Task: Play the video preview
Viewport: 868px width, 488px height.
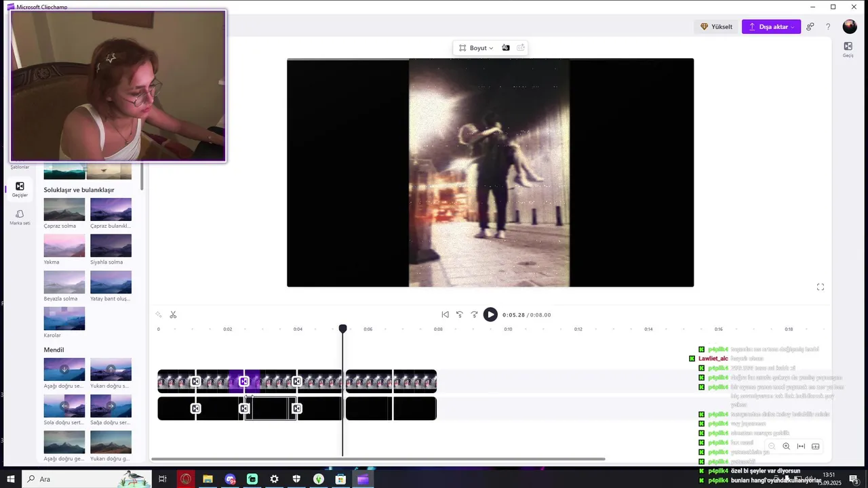Action: [490, 314]
